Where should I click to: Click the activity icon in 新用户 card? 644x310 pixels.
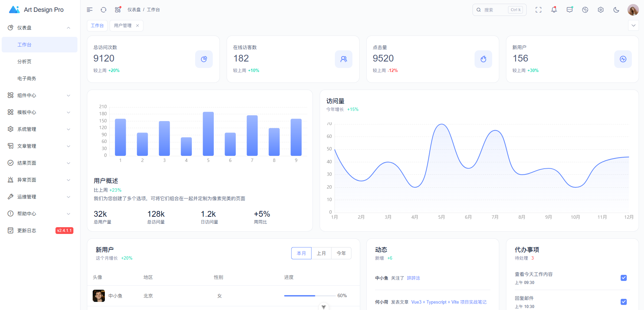[623, 59]
